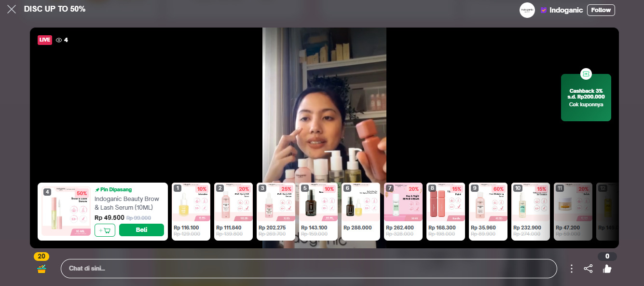Image resolution: width=644 pixels, height=286 pixels.
Task: Click the like counter showing 0
Action: pyautogui.click(x=607, y=256)
